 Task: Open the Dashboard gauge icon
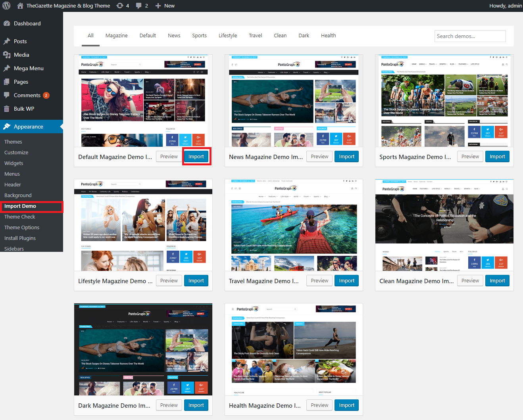[x=7, y=23]
